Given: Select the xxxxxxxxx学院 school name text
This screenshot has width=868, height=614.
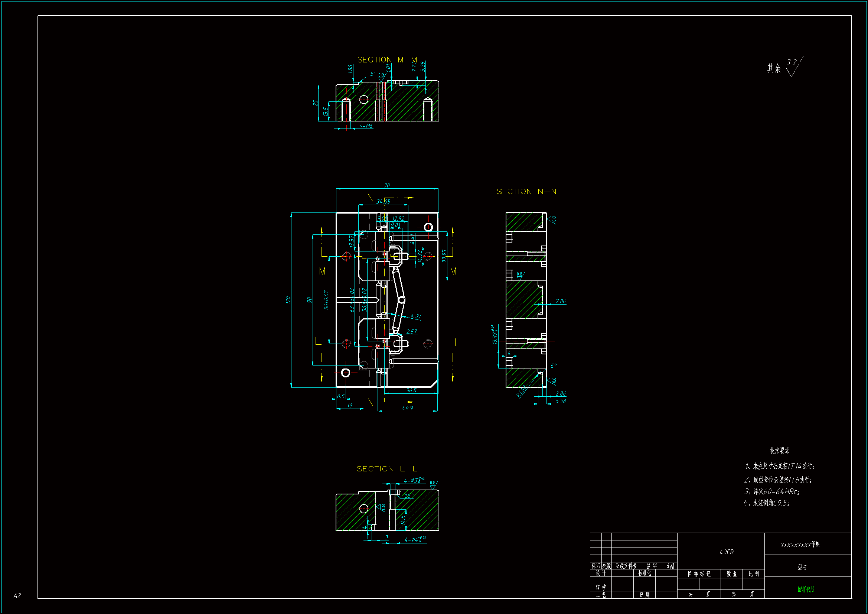Looking at the screenshot, I should click(x=800, y=545).
